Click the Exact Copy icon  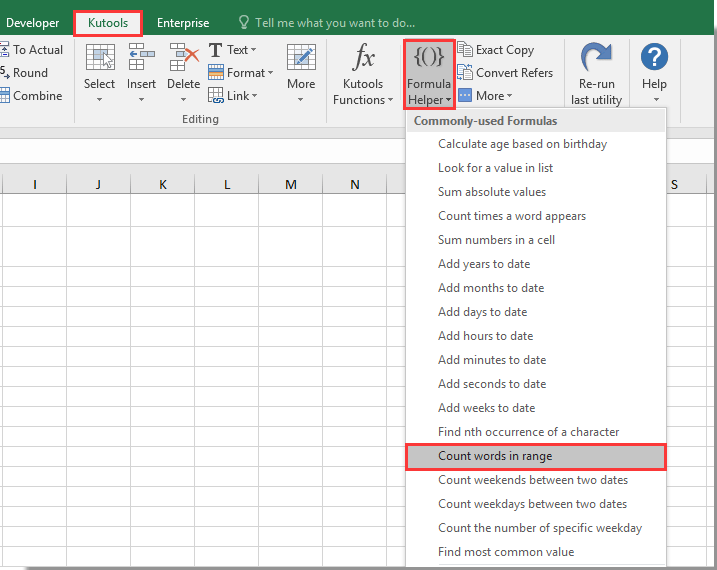tap(465, 49)
